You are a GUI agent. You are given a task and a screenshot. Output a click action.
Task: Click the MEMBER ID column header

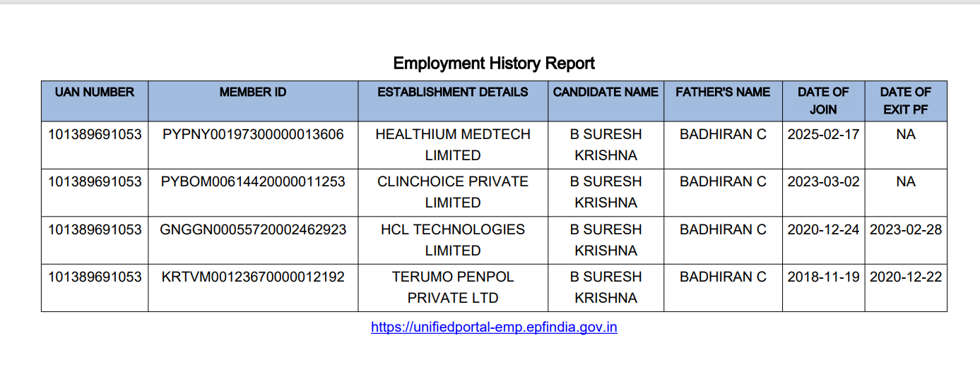point(253,92)
